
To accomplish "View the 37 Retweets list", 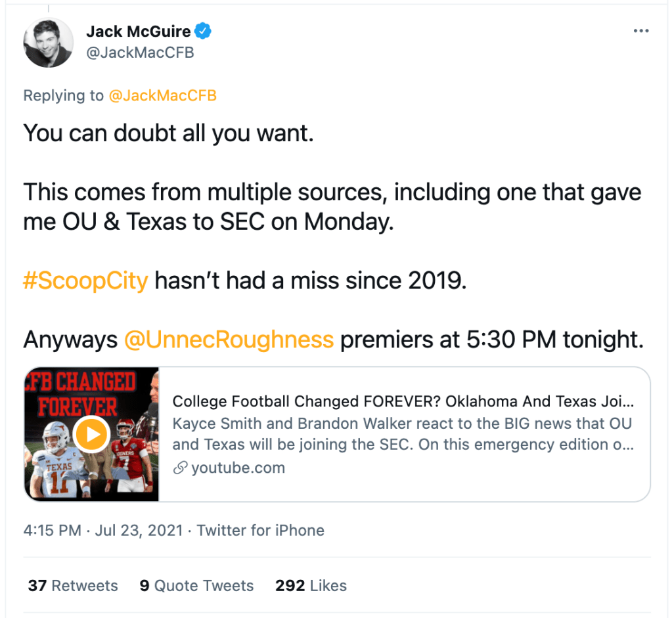I will click(73, 586).
